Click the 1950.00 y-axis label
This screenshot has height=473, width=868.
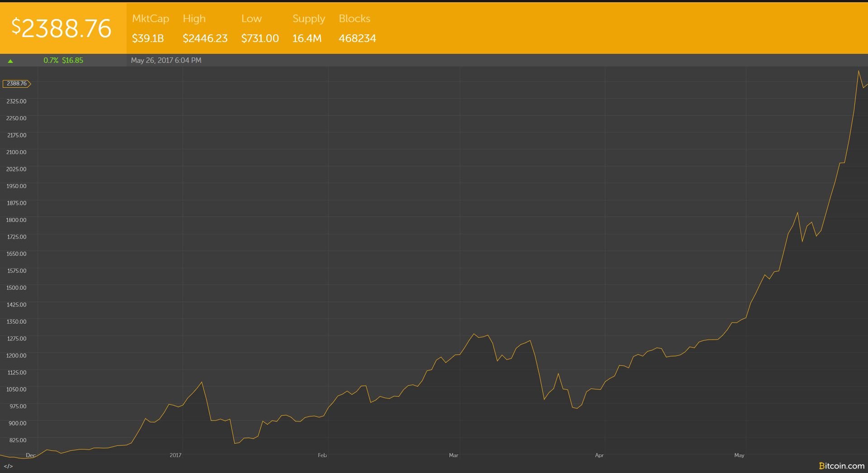coord(16,186)
